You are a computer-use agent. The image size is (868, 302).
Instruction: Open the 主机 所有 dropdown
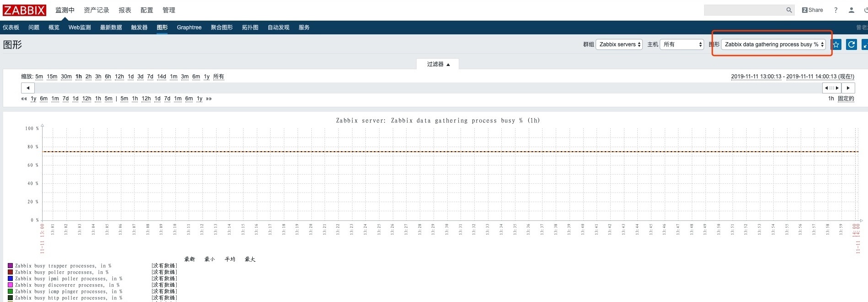point(682,44)
